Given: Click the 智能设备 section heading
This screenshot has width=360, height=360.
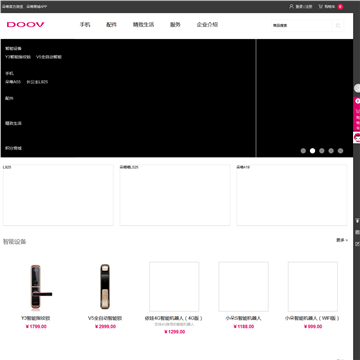Looking at the screenshot, I should point(15,242).
